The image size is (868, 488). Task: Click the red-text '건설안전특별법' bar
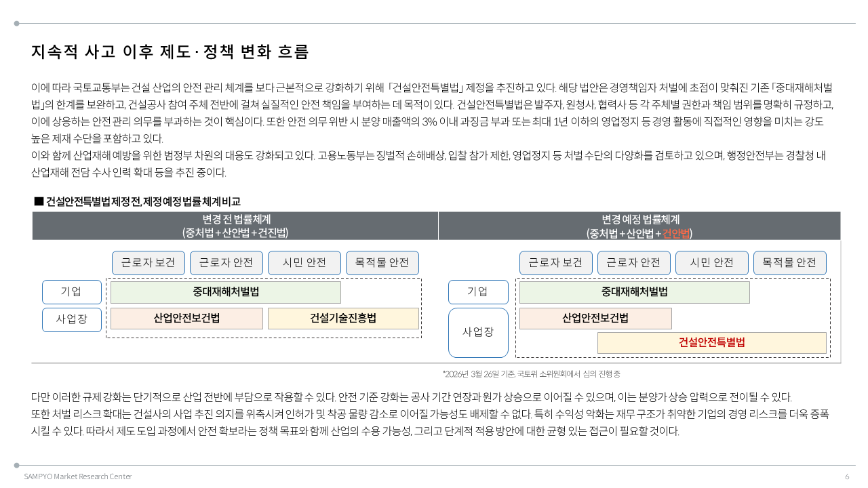point(711,343)
